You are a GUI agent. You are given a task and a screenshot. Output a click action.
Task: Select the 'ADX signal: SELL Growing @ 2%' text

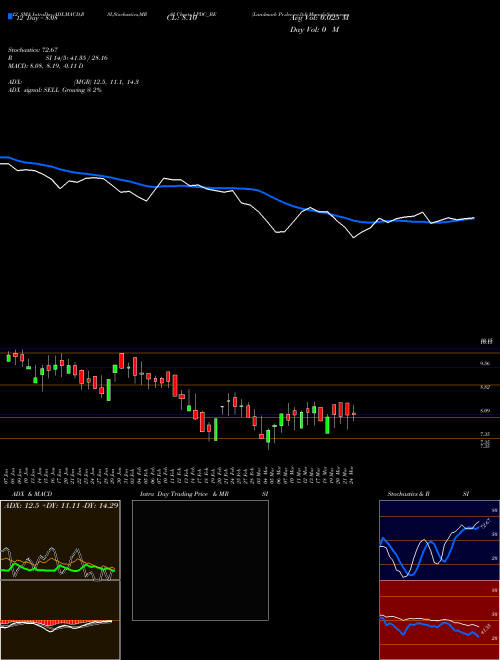click(x=55, y=90)
